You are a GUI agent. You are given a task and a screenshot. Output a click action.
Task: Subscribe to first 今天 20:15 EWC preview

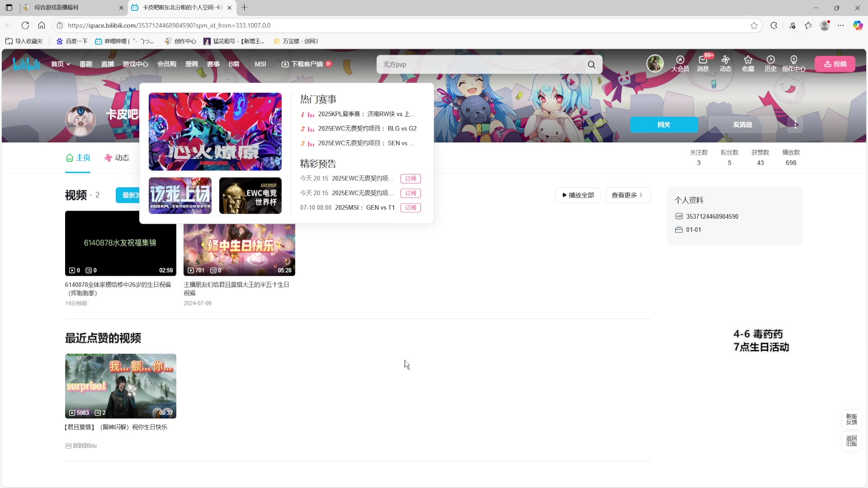click(x=410, y=179)
